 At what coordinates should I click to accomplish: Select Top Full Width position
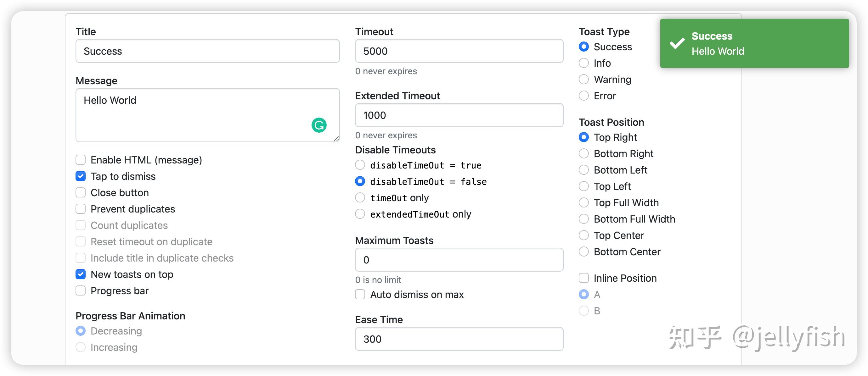click(583, 203)
